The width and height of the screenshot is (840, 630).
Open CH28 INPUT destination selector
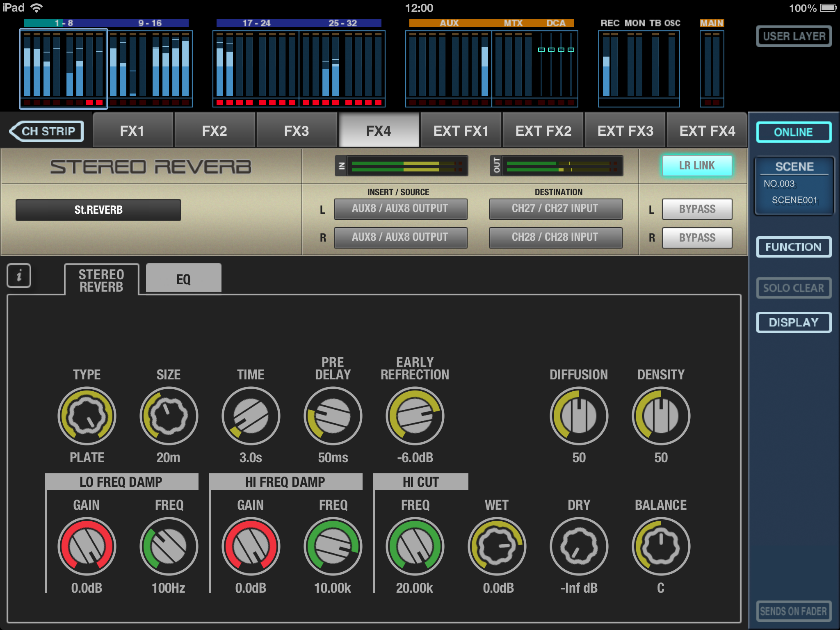555,237
